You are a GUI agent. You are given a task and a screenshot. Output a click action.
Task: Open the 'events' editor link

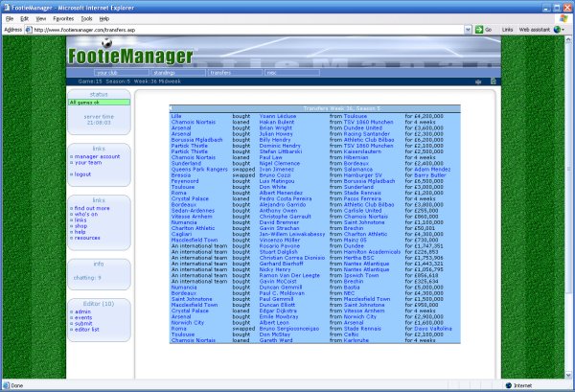pos(83,317)
